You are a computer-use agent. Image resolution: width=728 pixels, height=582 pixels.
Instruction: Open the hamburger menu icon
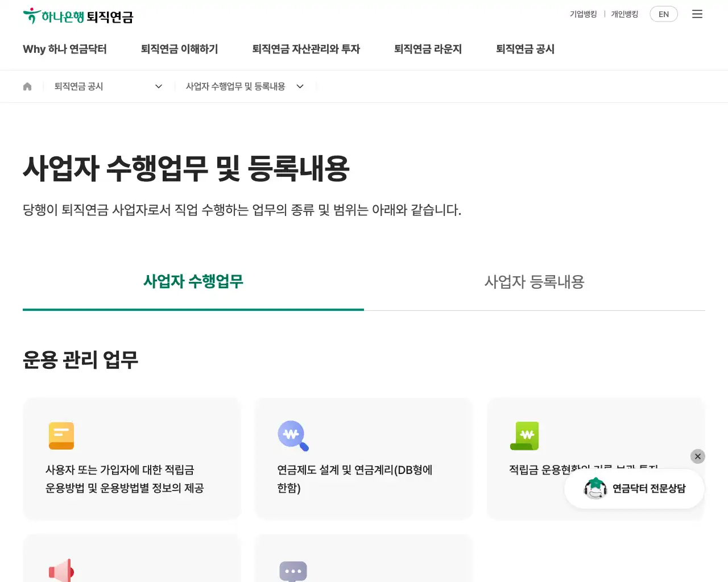click(x=697, y=14)
